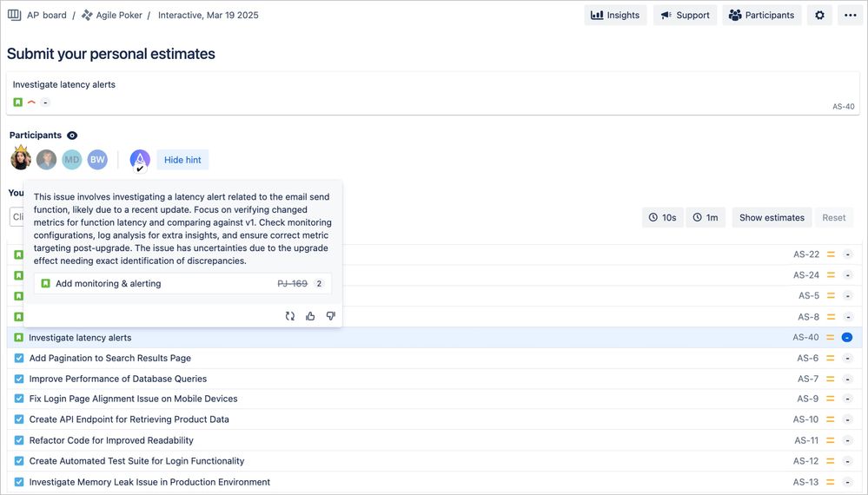This screenshot has height=495, width=868.
Task: Click the priority icon on AS-10 row
Action: pos(831,419)
